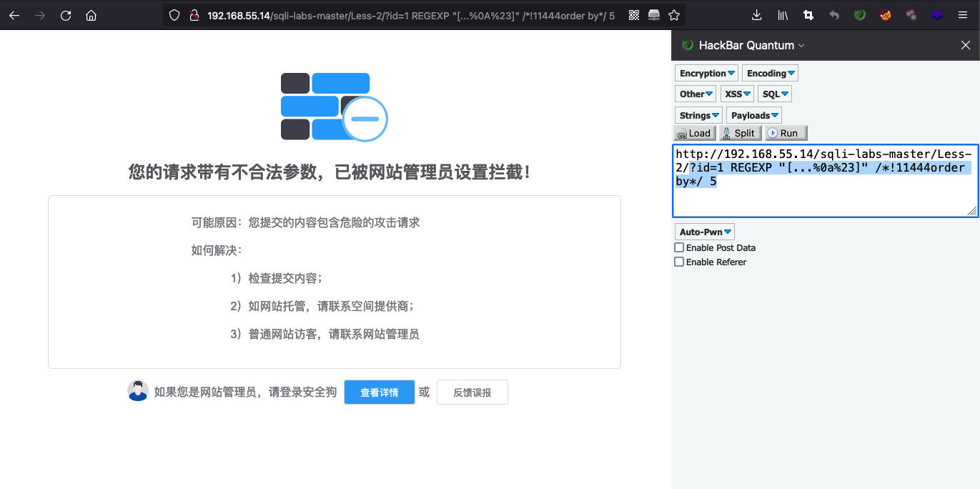Enable the Referer checkbox
Viewport: 980px width, 489px height.
[679, 262]
